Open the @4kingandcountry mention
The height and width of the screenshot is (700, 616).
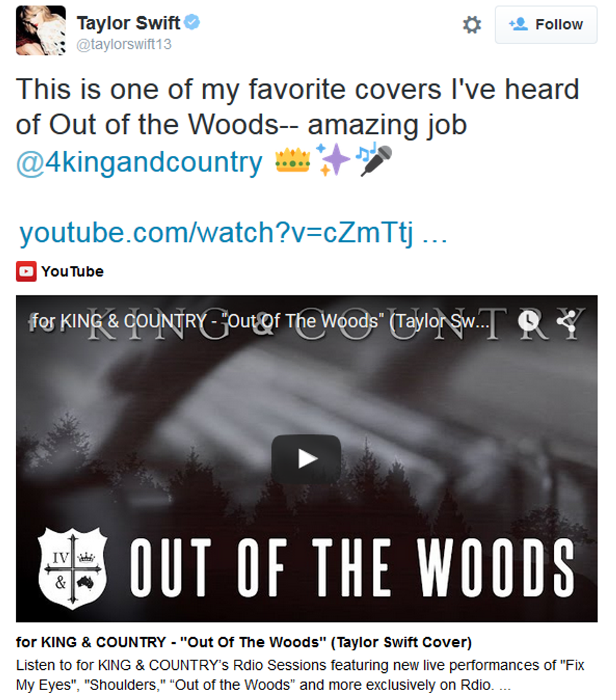click(x=140, y=162)
